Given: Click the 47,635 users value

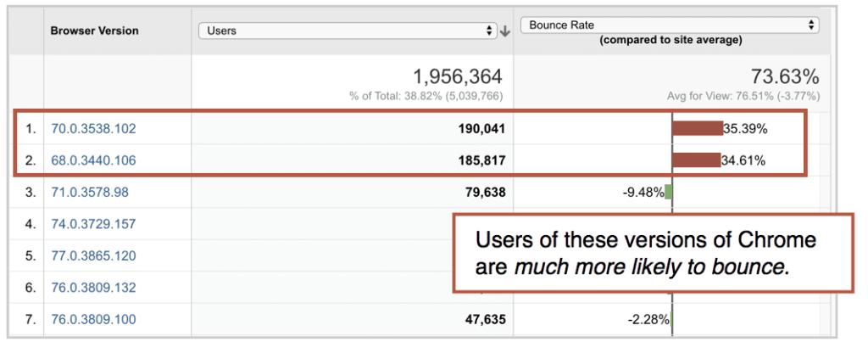Looking at the screenshot, I should pyautogui.click(x=483, y=320).
